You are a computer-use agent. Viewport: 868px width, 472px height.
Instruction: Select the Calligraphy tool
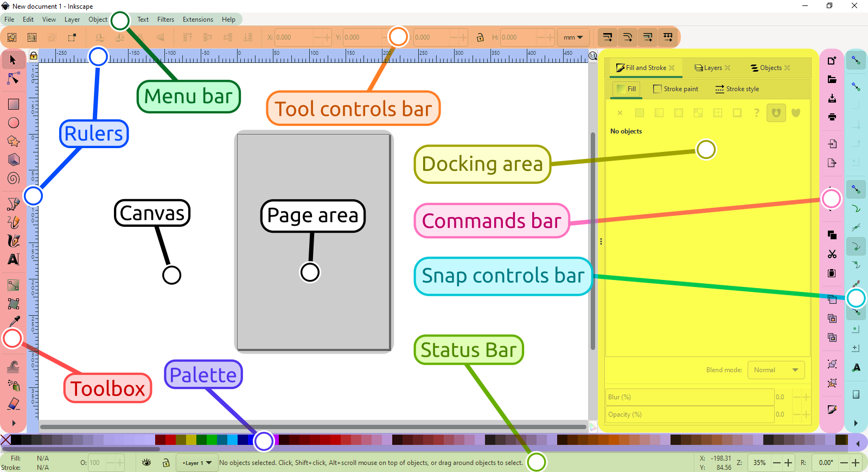click(x=13, y=240)
